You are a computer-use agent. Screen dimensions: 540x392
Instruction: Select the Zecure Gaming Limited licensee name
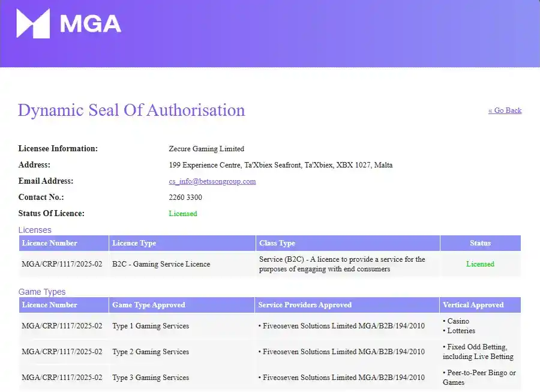click(206, 149)
